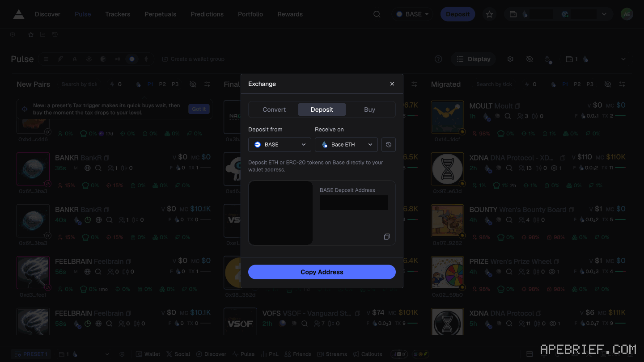Screen dimensions: 644x362
Task: Click the Search by tick field in Migrated
Action: (494, 84)
